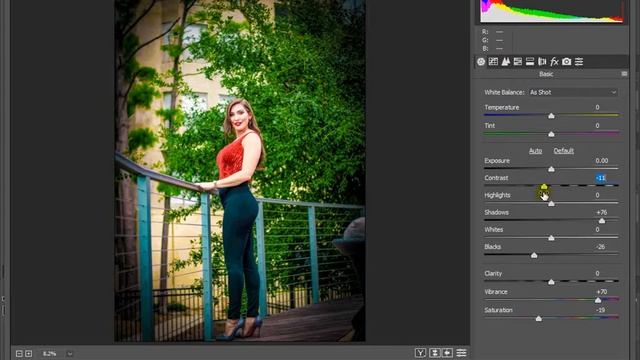Click the Clarity value field
Screen dimensions: 640x360
[x=597, y=273]
